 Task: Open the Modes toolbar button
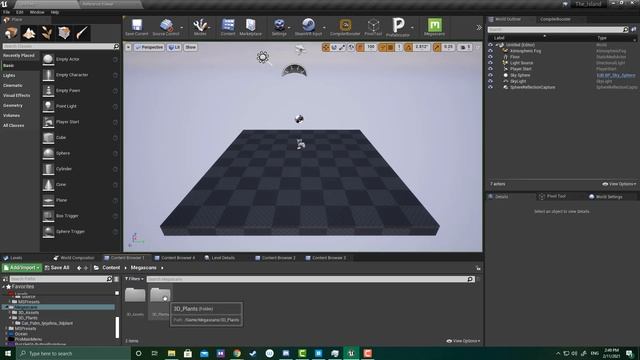click(x=200, y=27)
